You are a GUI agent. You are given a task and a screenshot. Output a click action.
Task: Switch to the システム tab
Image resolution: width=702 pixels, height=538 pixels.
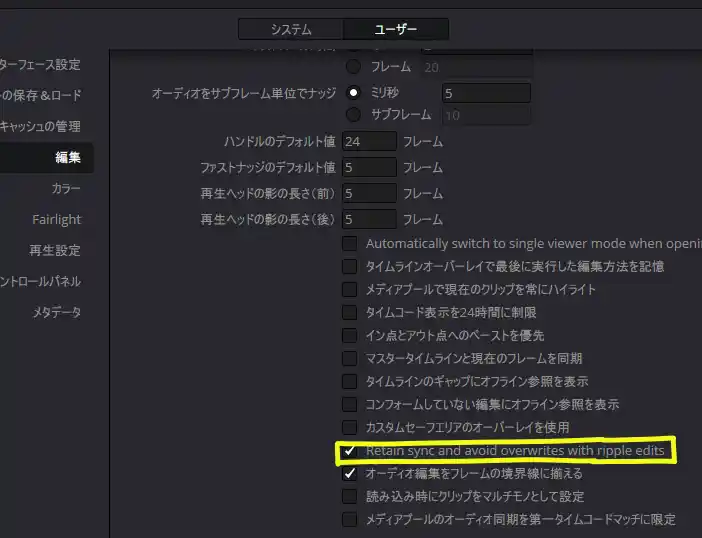click(291, 30)
